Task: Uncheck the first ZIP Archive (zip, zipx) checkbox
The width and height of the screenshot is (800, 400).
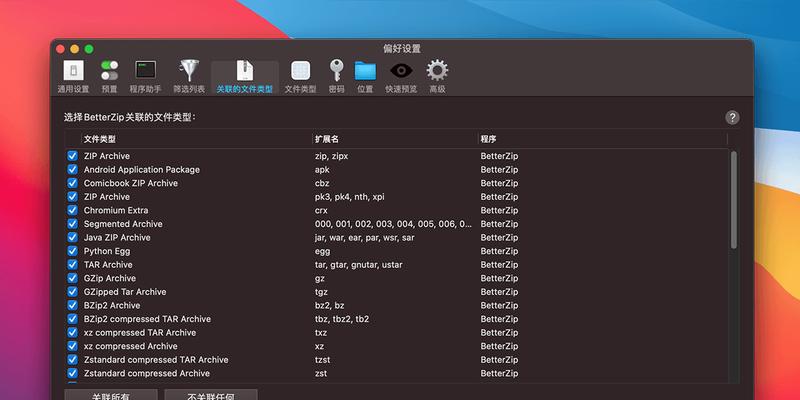Action: point(72,156)
